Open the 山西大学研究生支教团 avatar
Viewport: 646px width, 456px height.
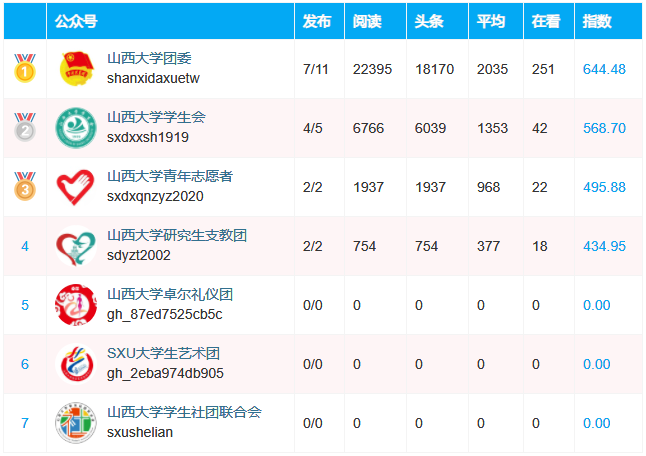pyautogui.click(x=76, y=246)
